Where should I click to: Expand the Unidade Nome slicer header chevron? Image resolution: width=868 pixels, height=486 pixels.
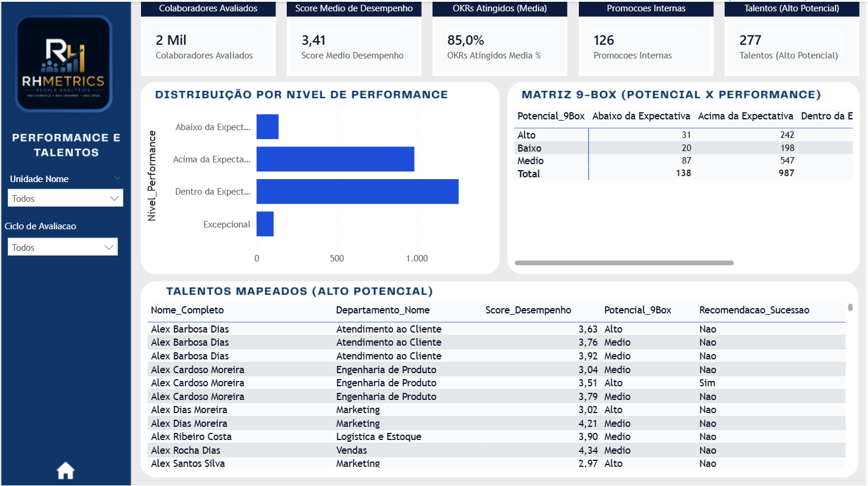click(x=118, y=178)
